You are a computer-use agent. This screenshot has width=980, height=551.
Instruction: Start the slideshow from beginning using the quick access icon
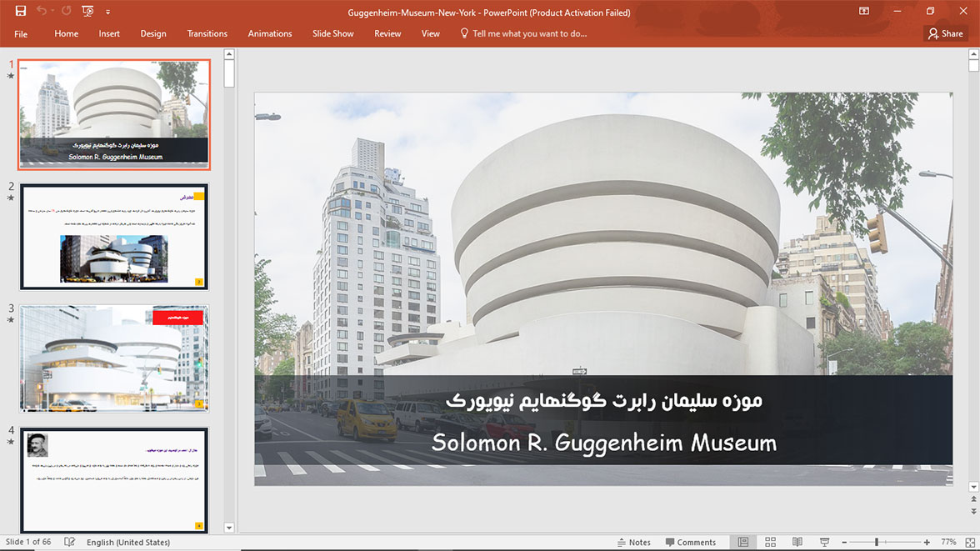tap(87, 12)
